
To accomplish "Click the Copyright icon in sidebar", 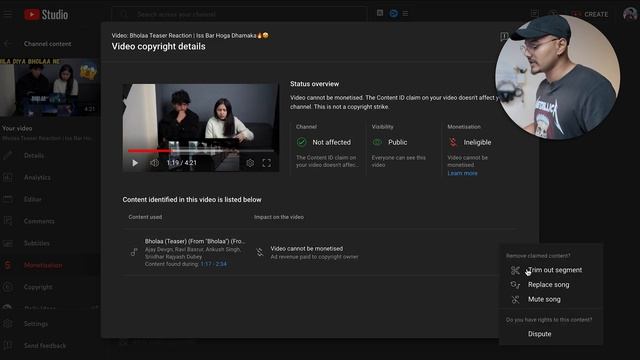I will [x=7, y=287].
